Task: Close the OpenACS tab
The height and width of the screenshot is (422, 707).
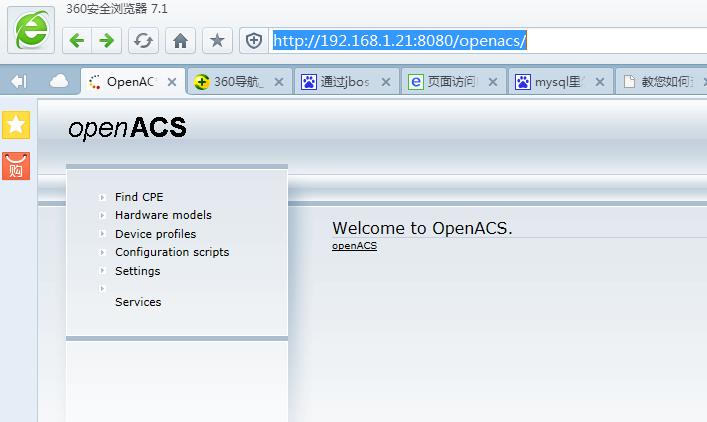Action: [172, 82]
